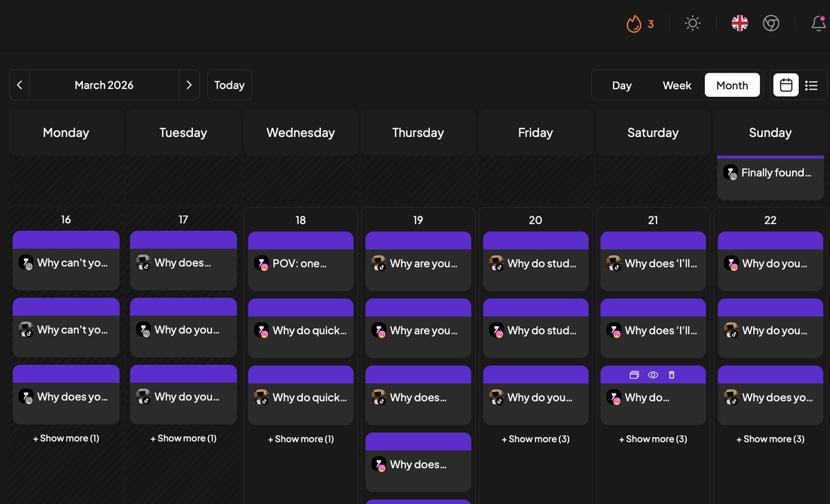Image resolution: width=830 pixels, height=504 pixels.
Task: Click the Wednesday column header
Action: 301,133
